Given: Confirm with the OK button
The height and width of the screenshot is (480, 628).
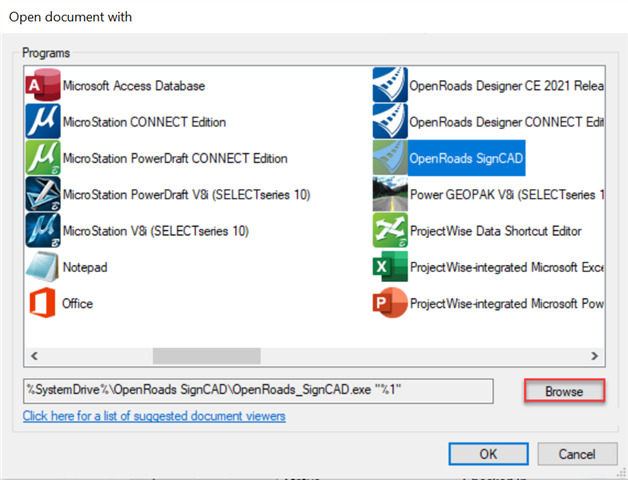Looking at the screenshot, I should (x=488, y=454).
